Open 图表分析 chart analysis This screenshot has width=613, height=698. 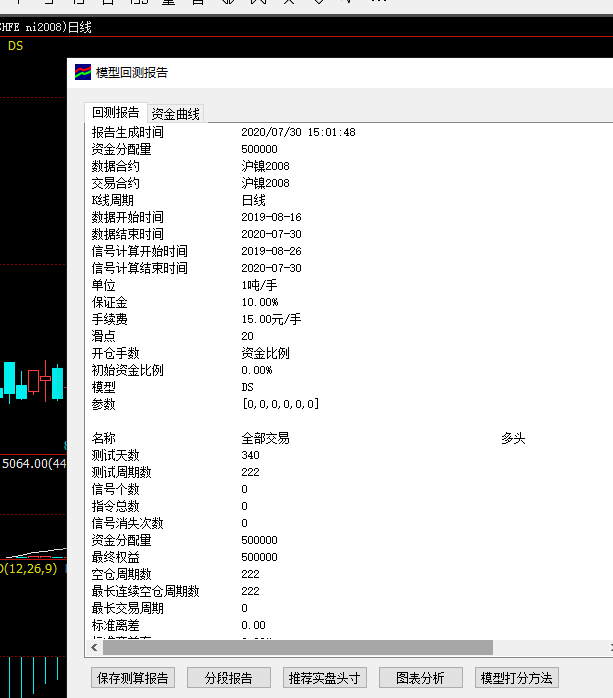pyautogui.click(x=420, y=678)
